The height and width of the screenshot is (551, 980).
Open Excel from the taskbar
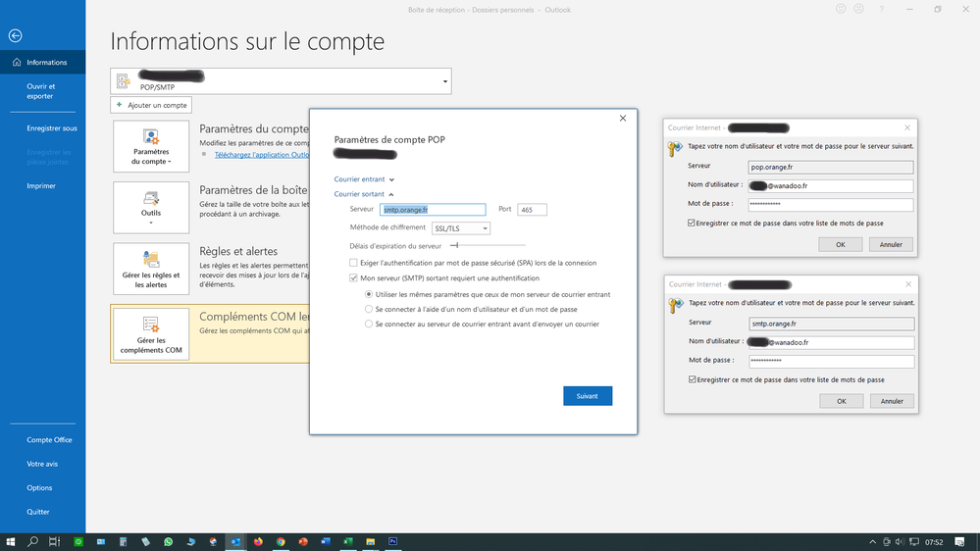348,541
